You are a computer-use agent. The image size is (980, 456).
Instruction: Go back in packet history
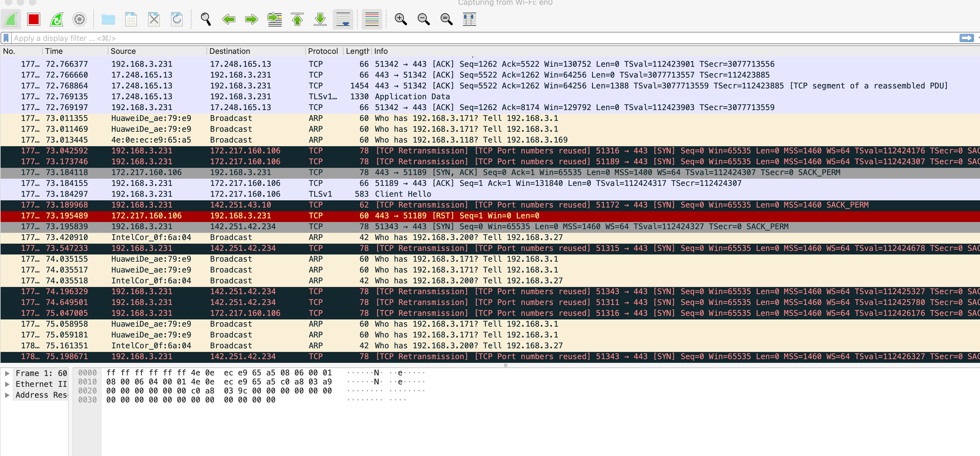pyautogui.click(x=229, y=19)
